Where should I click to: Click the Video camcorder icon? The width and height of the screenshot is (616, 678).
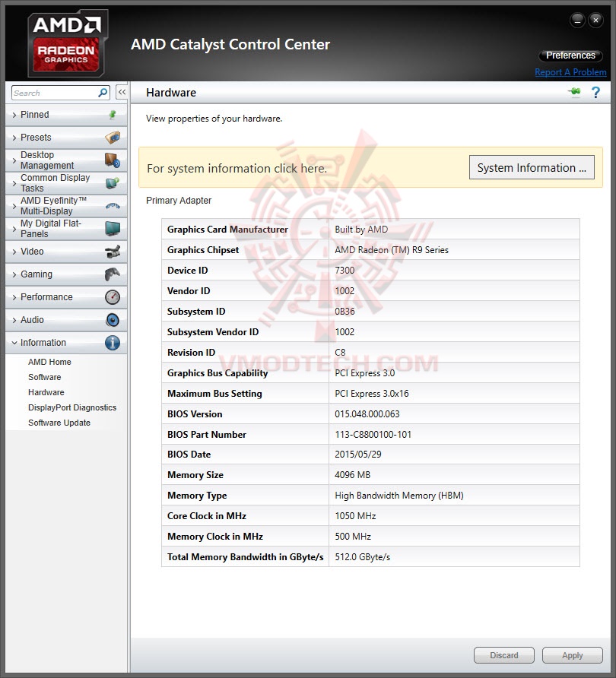pyautogui.click(x=113, y=252)
